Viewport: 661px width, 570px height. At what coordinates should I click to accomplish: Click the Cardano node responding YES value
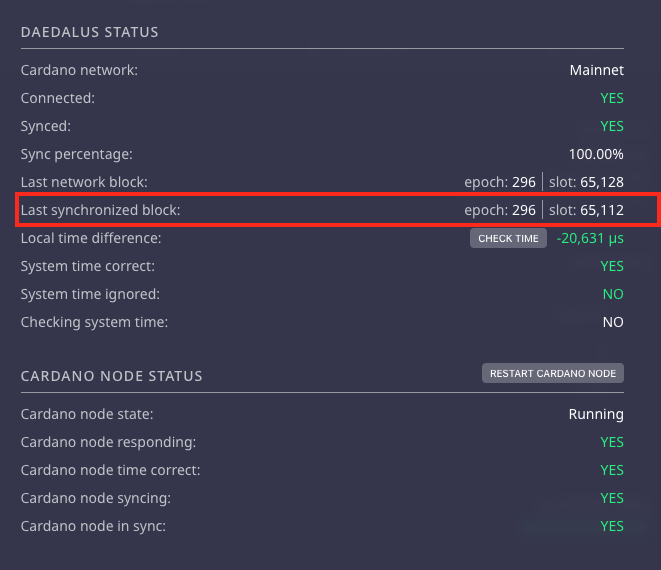[x=612, y=442]
